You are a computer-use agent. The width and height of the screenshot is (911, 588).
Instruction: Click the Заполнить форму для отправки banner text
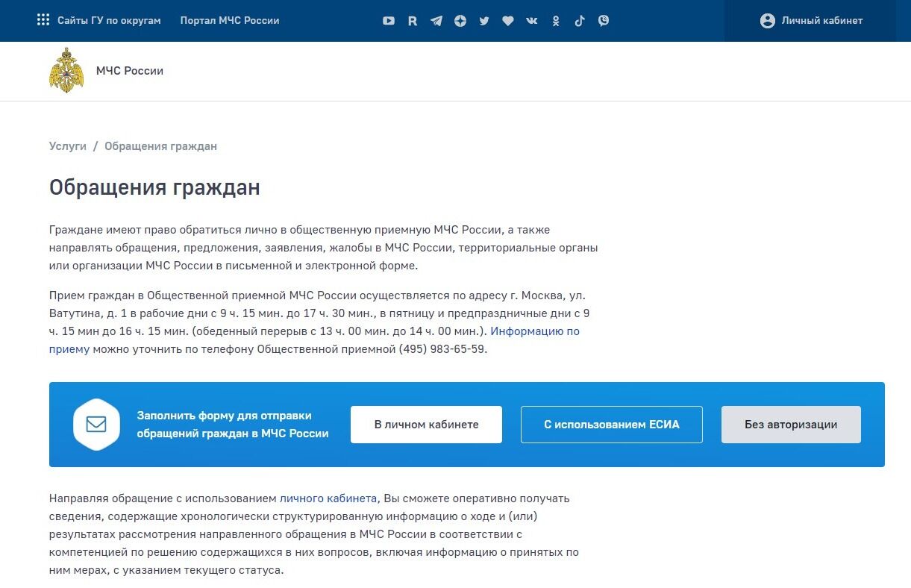tap(233, 425)
